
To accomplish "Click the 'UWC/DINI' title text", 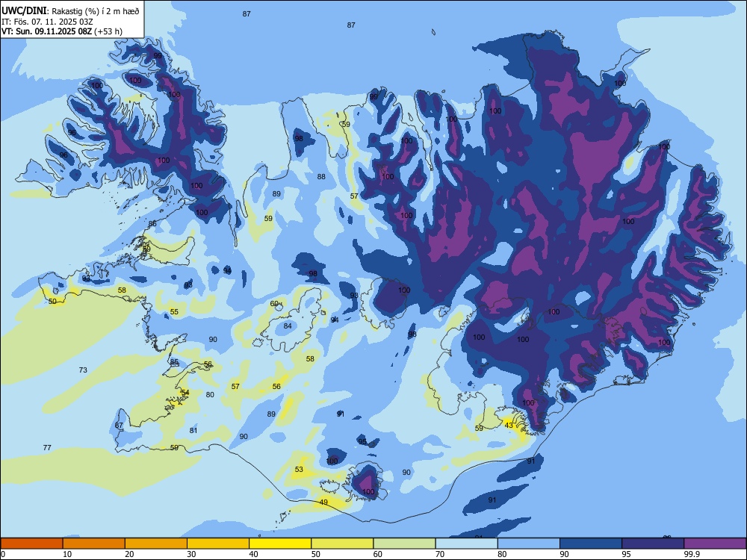I will [x=24, y=11].
